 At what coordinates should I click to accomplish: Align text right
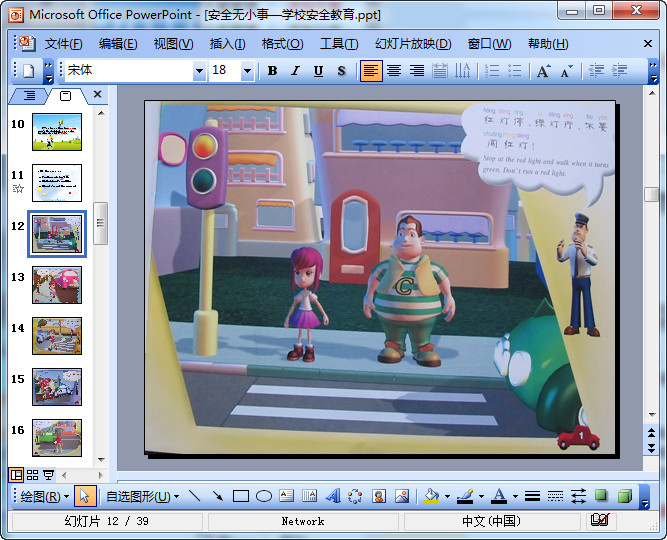point(417,71)
